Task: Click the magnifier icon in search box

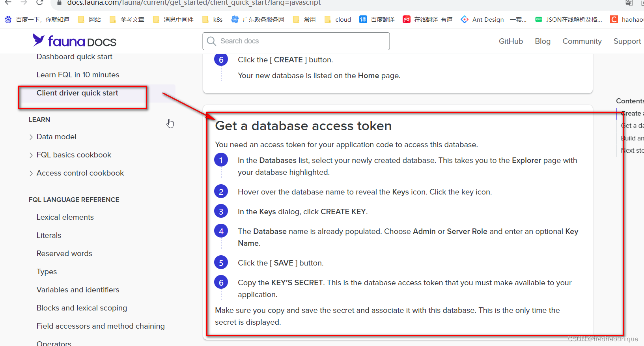Action: tap(211, 41)
